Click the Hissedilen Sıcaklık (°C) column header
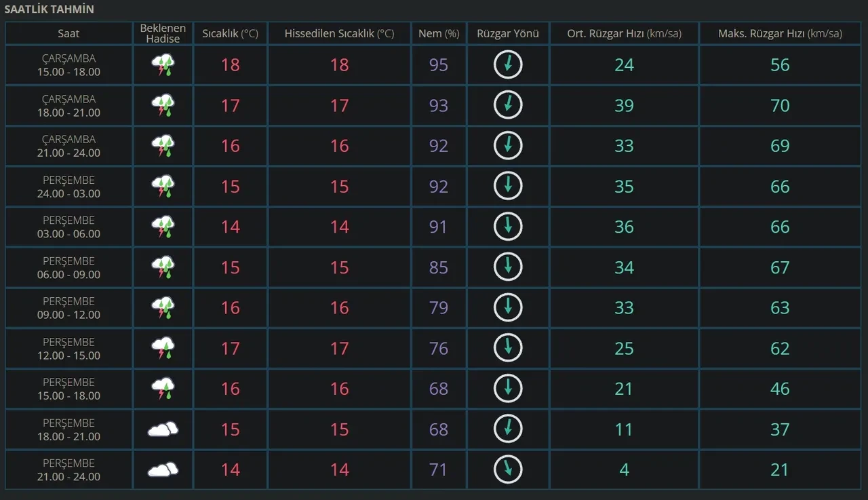 click(x=339, y=33)
